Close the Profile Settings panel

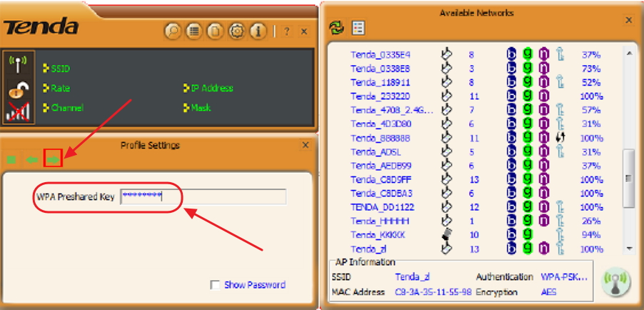click(305, 145)
